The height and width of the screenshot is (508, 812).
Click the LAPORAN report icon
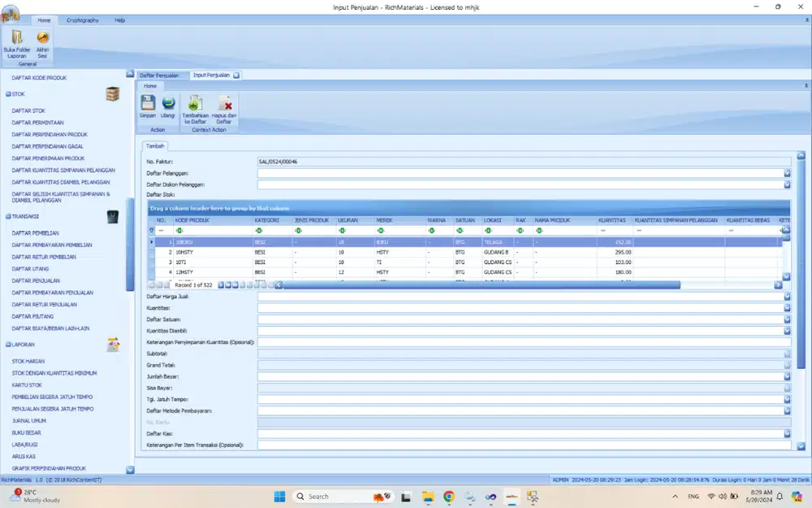pos(113,344)
